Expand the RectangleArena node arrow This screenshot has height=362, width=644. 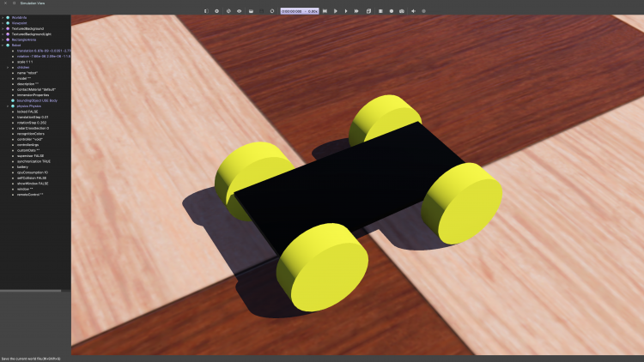(3, 39)
